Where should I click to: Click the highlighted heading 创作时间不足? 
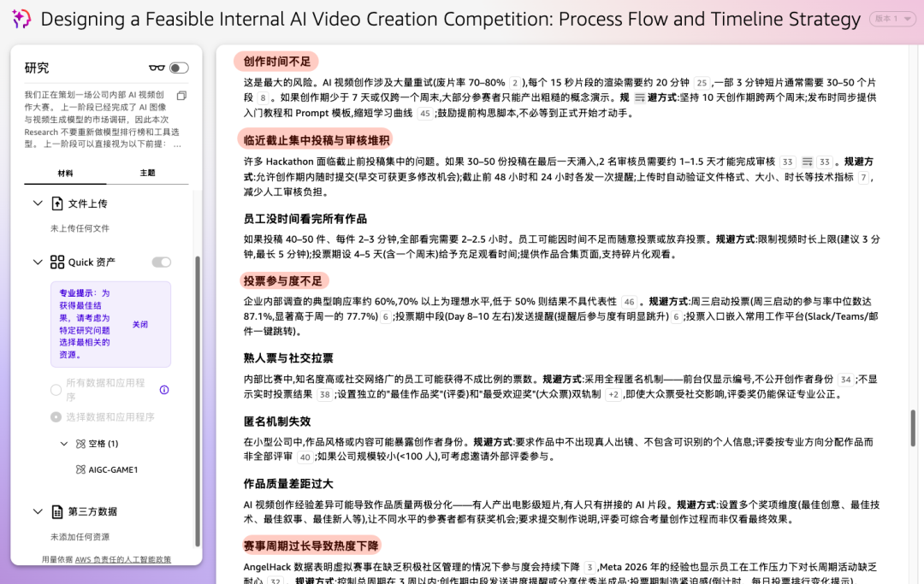point(277,62)
